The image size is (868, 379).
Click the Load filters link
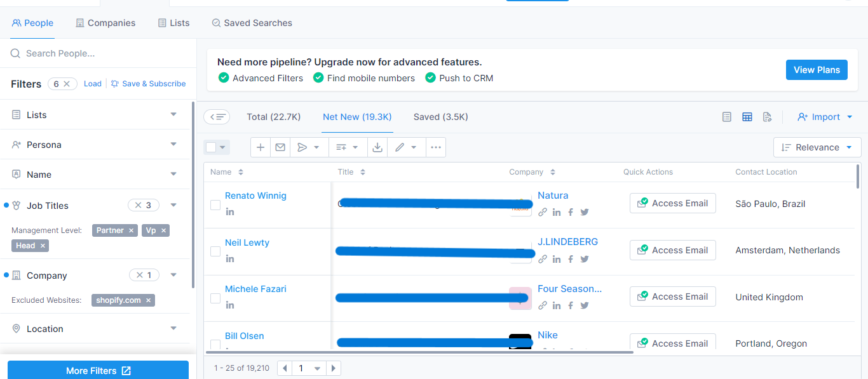click(x=93, y=84)
